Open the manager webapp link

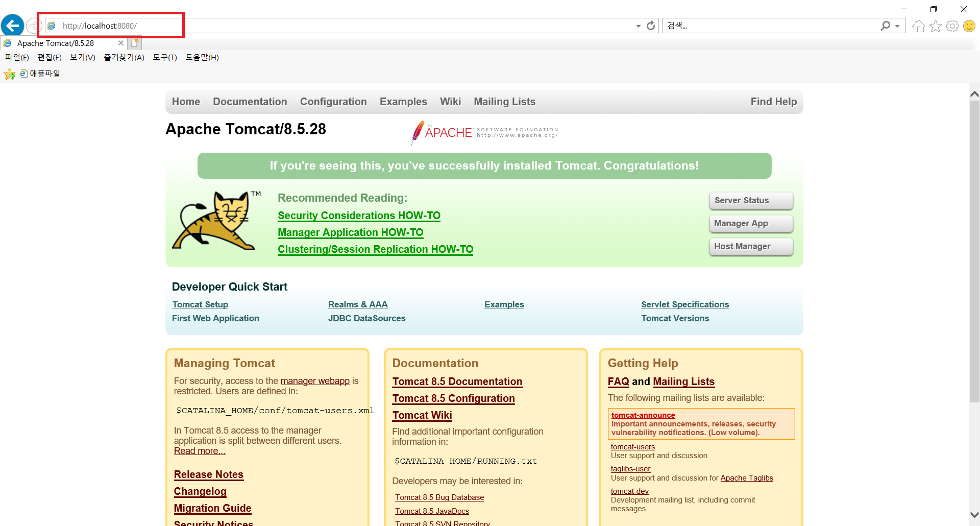[315, 381]
